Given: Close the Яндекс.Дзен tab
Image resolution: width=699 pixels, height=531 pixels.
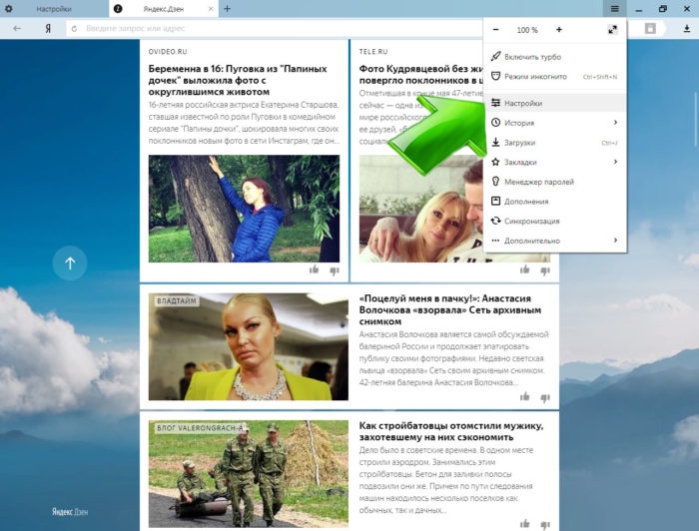Looking at the screenshot, I should click(x=211, y=9).
